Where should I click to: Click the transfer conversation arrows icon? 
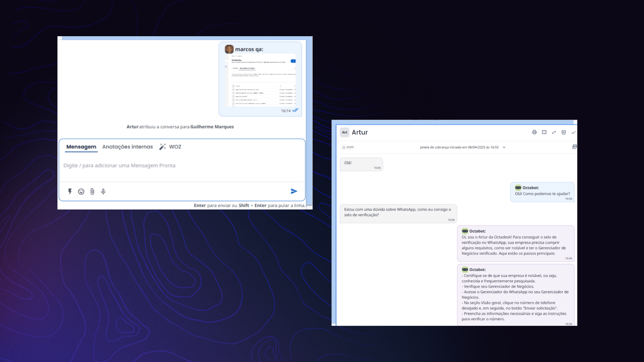pyautogui.click(x=554, y=132)
